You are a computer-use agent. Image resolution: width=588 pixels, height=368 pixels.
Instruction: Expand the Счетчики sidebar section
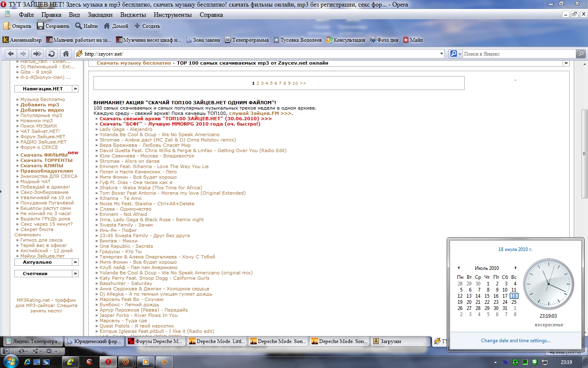(x=75, y=274)
